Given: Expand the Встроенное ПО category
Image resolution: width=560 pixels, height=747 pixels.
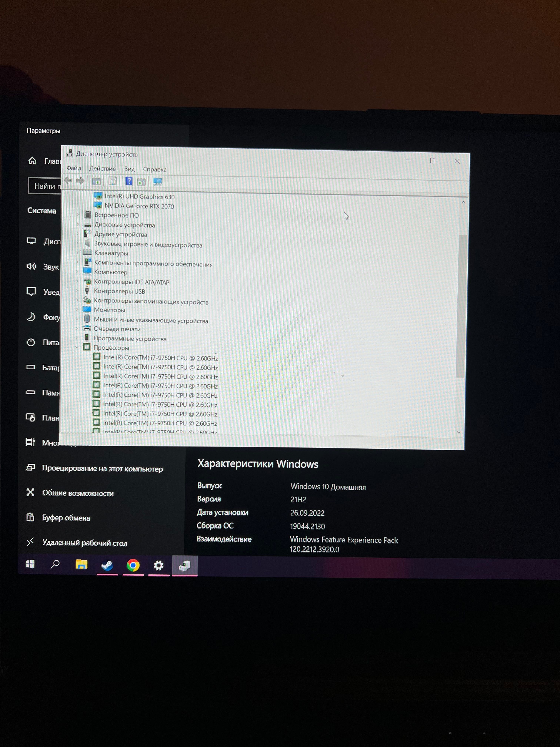Looking at the screenshot, I should pyautogui.click(x=78, y=215).
